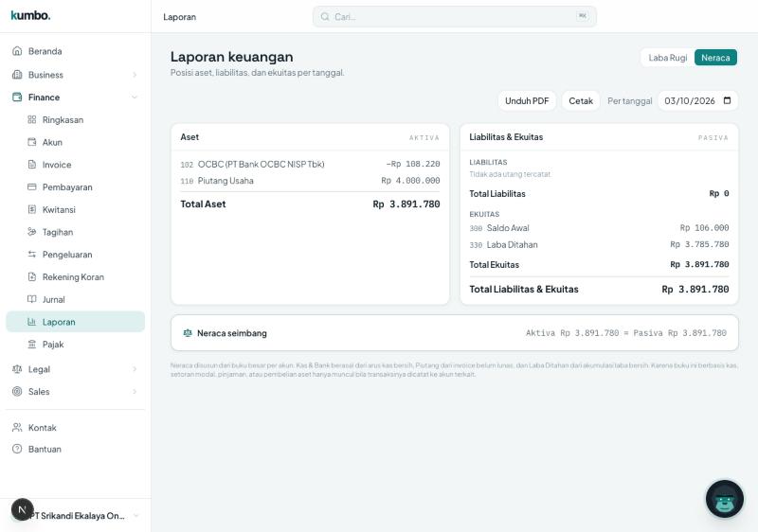758x532 pixels.
Task: Click the Finance wallet icon
Action: pos(17,98)
